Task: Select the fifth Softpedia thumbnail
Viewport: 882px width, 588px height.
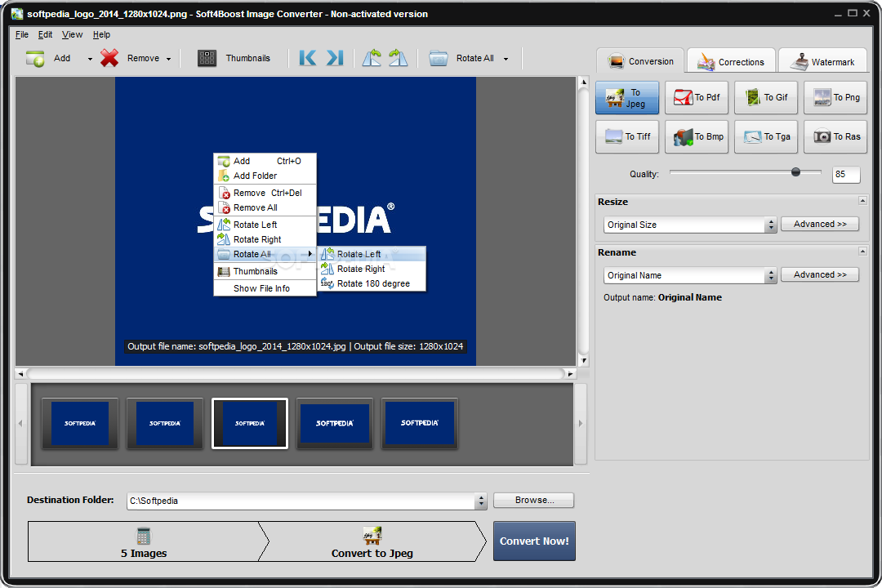Action: tap(420, 423)
